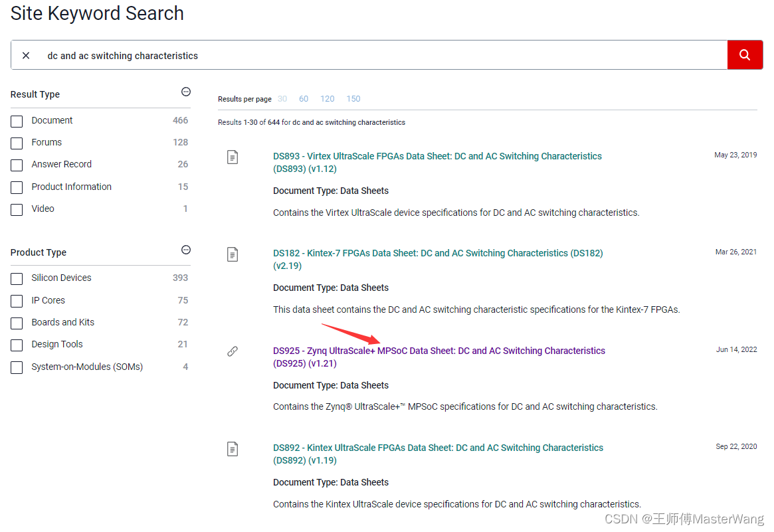774x532 pixels.
Task: Show 30 results per page
Action: pyautogui.click(x=282, y=99)
